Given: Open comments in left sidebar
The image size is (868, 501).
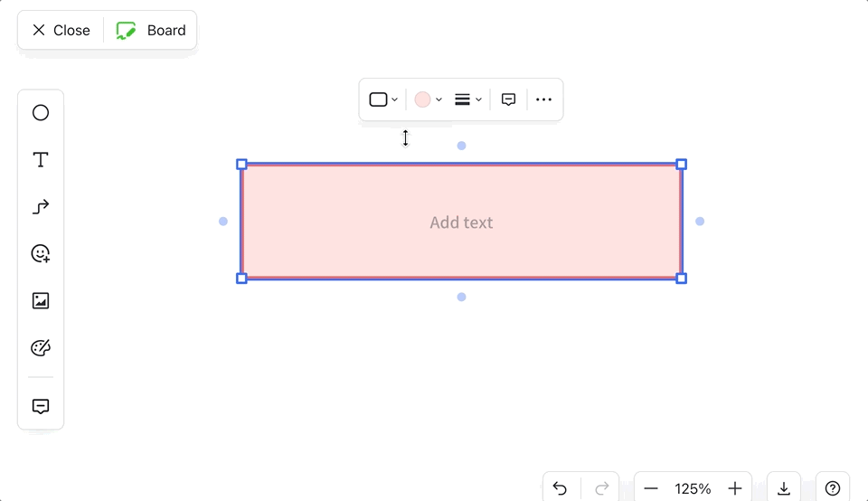Looking at the screenshot, I should point(41,406).
